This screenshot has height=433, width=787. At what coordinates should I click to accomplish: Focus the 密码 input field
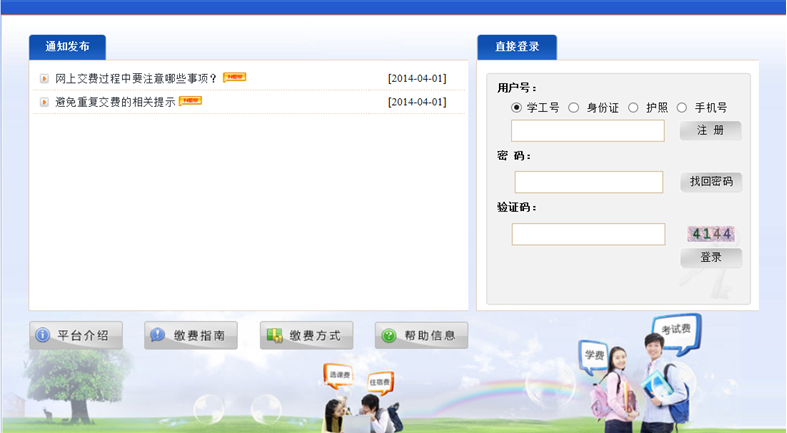coord(589,182)
